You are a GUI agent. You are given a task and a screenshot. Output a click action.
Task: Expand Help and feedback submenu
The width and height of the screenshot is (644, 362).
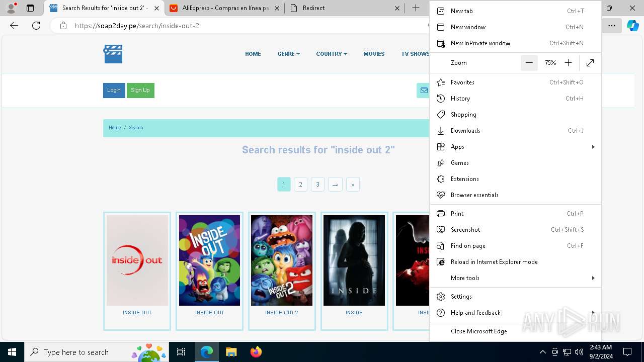(x=515, y=313)
